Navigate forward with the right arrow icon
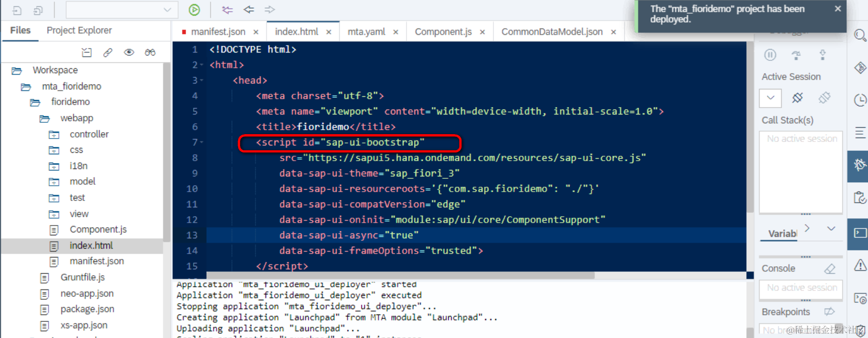Screen dimensions: 868x338 [270, 9]
